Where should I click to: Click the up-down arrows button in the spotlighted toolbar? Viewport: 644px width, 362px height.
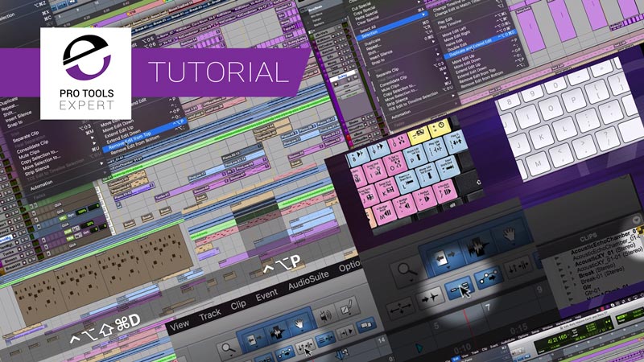tap(518, 265)
